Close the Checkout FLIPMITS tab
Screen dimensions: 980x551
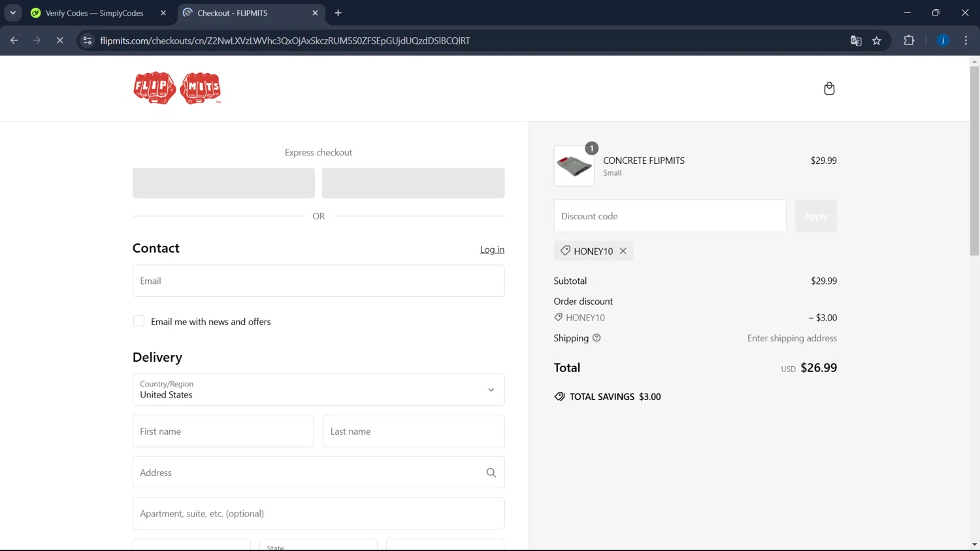point(315,13)
